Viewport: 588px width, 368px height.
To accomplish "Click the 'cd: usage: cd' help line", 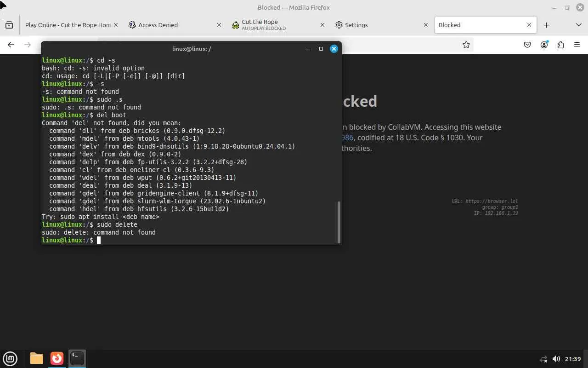I will coord(113,76).
